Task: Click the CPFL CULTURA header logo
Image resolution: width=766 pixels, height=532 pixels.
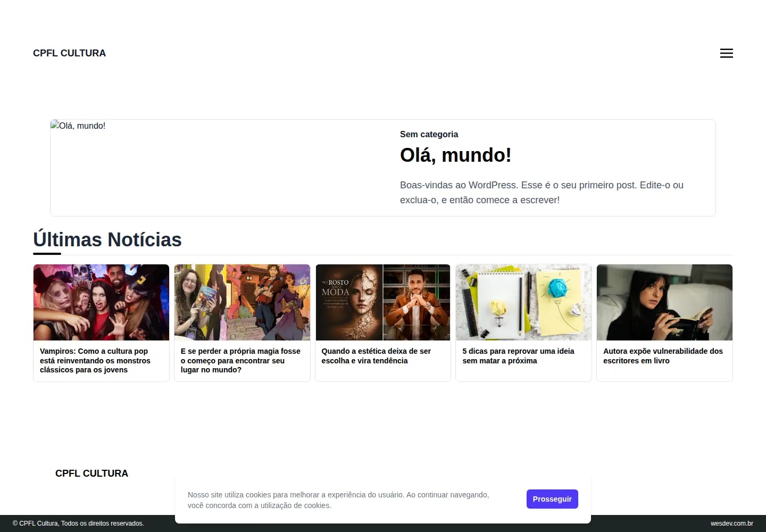Action: tap(69, 53)
